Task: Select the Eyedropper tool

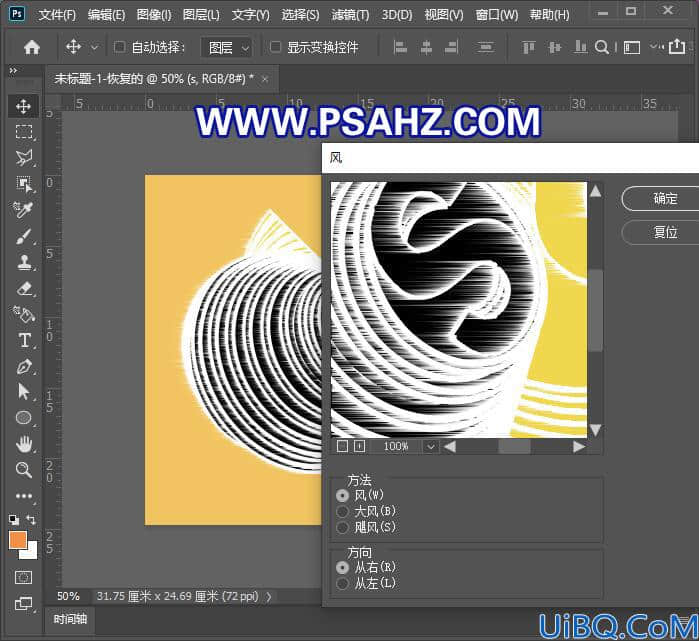Action: pyautogui.click(x=23, y=209)
